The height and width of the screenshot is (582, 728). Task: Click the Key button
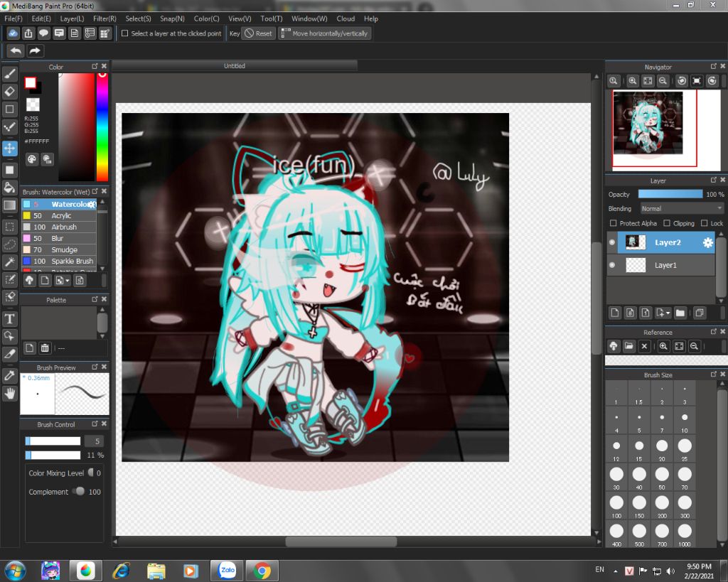point(235,33)
